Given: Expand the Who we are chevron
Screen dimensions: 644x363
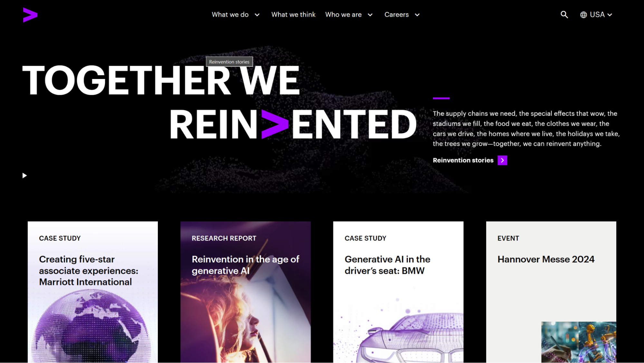Looking at the screenshot, I should coord(370,15).
